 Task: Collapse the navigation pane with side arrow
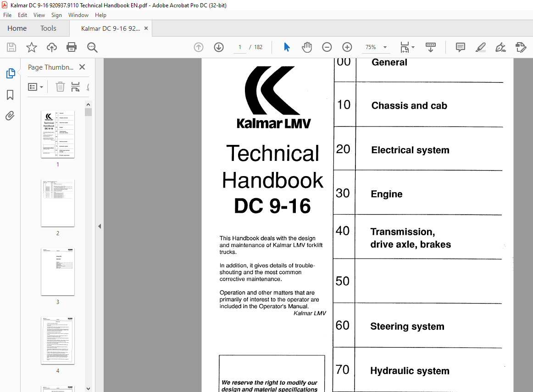[x=100, y=226]
